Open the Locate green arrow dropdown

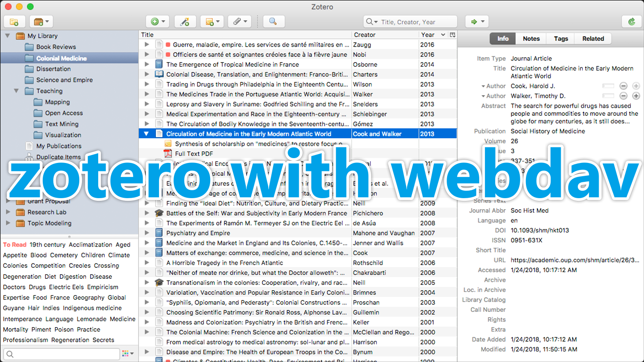(x=477, y=22)
